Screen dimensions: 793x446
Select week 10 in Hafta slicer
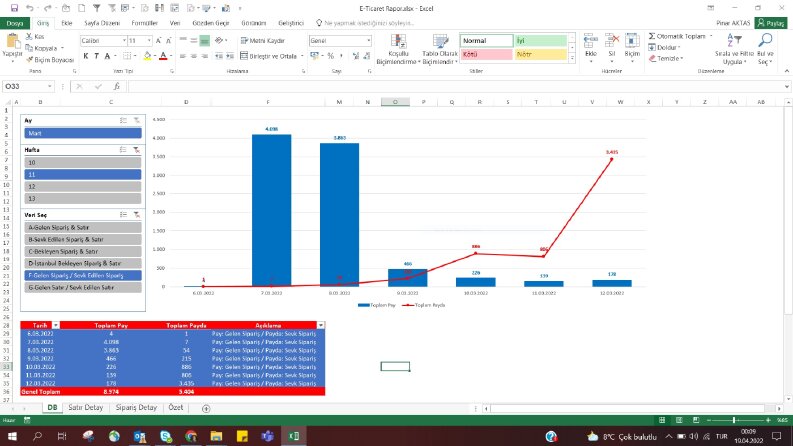pos(83,162)
